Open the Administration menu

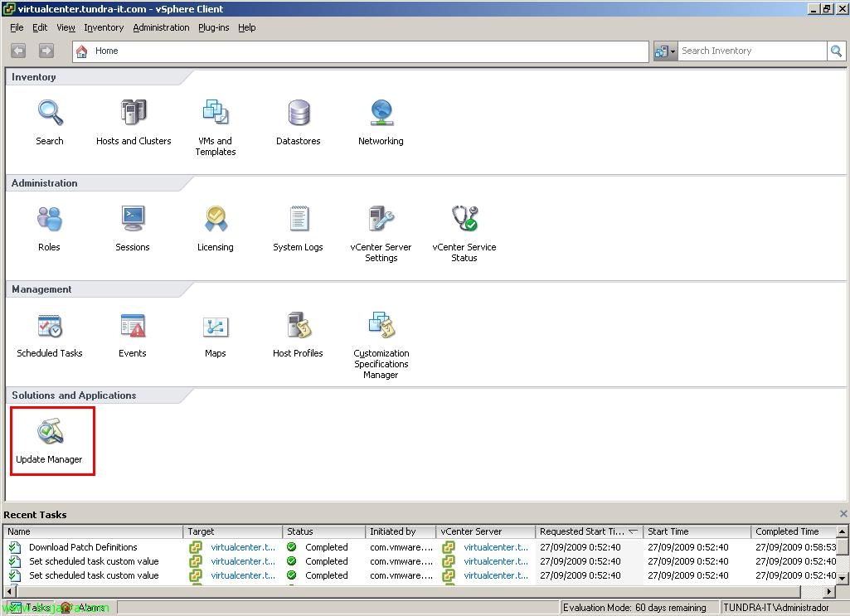tap(161, 27)
